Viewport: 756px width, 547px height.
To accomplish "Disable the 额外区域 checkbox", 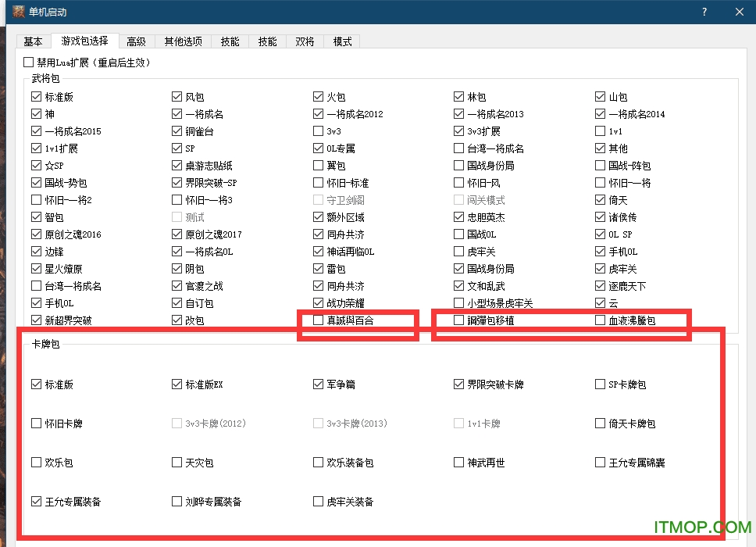I will click(318, 217).
